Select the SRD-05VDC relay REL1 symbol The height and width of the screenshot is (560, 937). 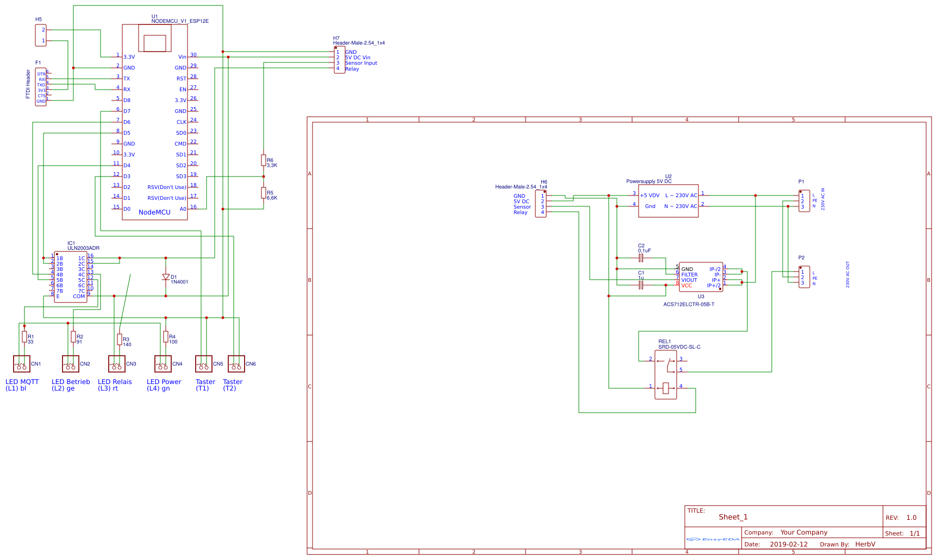665,375
